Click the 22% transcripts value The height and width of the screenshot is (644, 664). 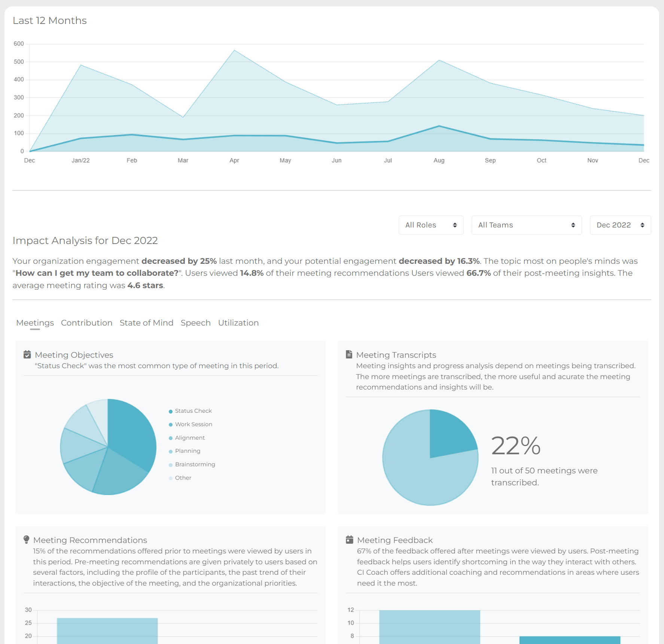click(516, 446)
